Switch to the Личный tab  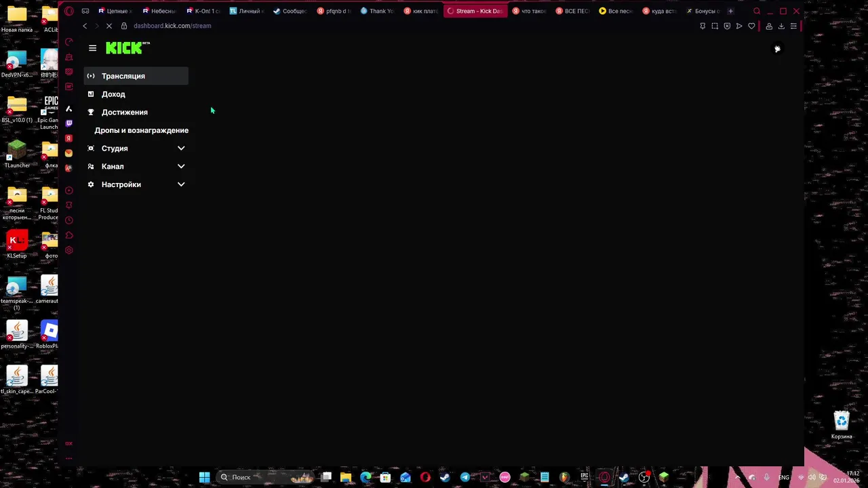(247, 11)
